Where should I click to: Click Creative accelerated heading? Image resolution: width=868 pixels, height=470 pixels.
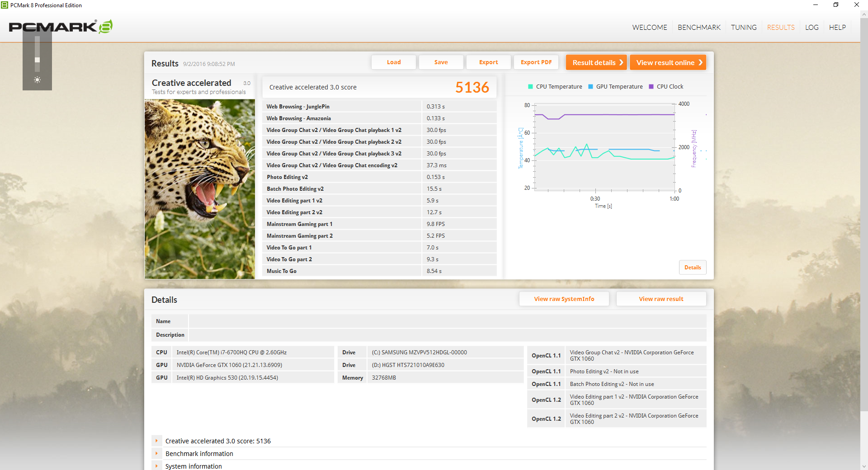click(x=191, y=83)
